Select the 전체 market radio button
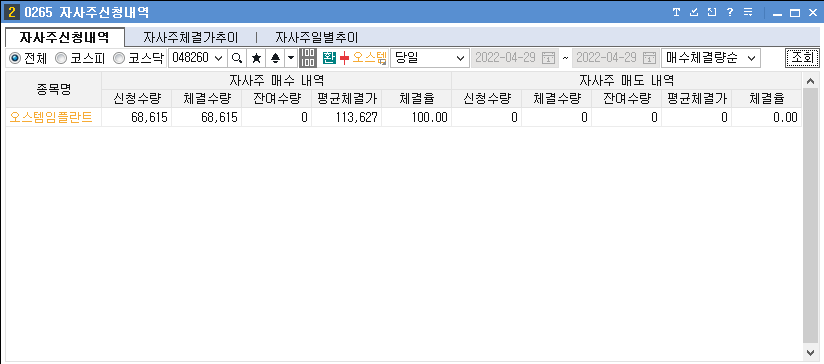The width and height of the screenshot is (824, 364). click(15, 58)
